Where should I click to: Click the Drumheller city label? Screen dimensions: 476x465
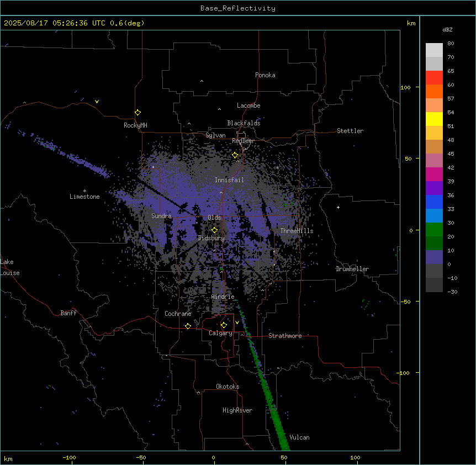(x=352, y=269)
